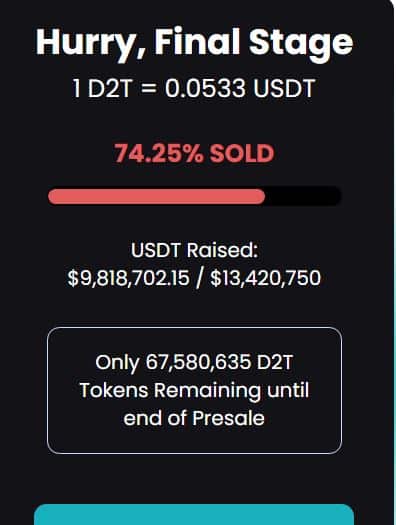396x525 pixels.
Task: Click the word "Hurry," in heading
Action: 91,45
